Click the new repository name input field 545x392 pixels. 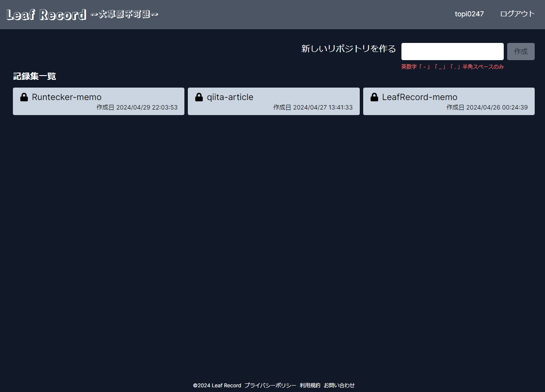[x=452, y=51]
